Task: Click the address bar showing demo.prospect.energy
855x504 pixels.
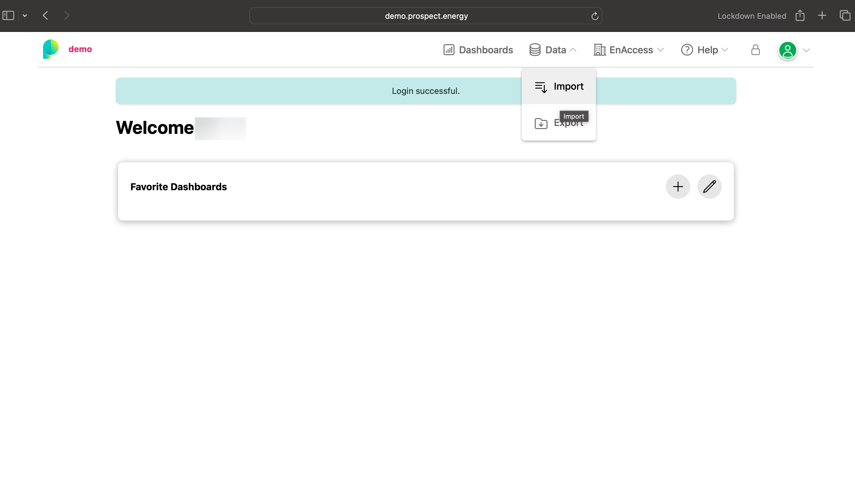Action: pos(426,16)
